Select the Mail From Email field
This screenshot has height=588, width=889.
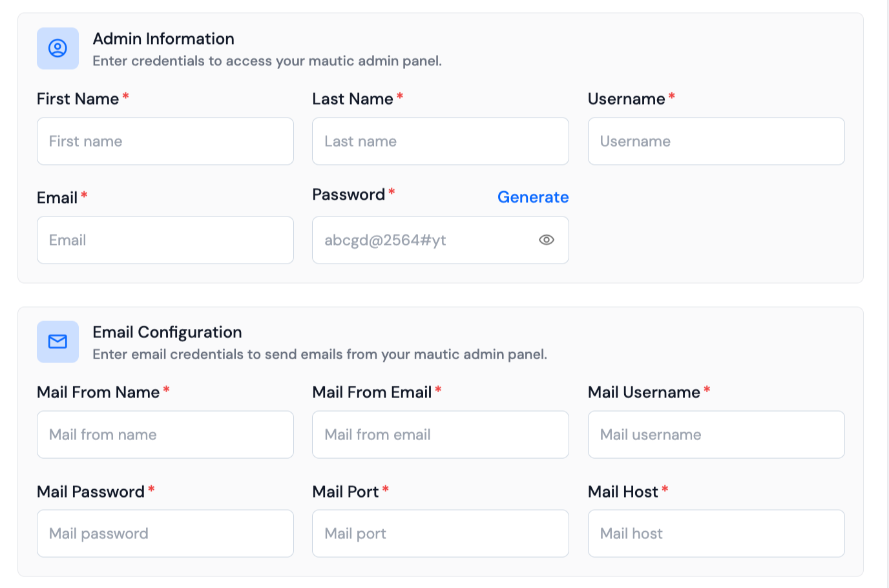(440, 434)
